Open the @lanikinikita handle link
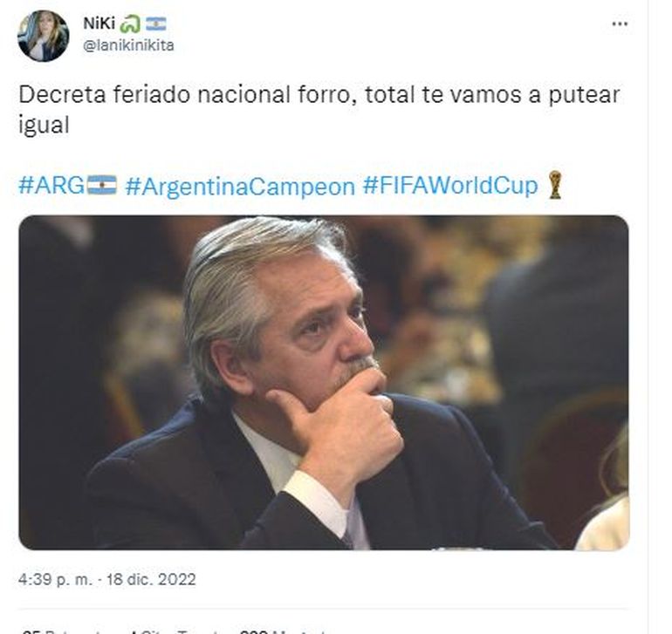This screenshot has height=634, width=672. click(128, 45)
